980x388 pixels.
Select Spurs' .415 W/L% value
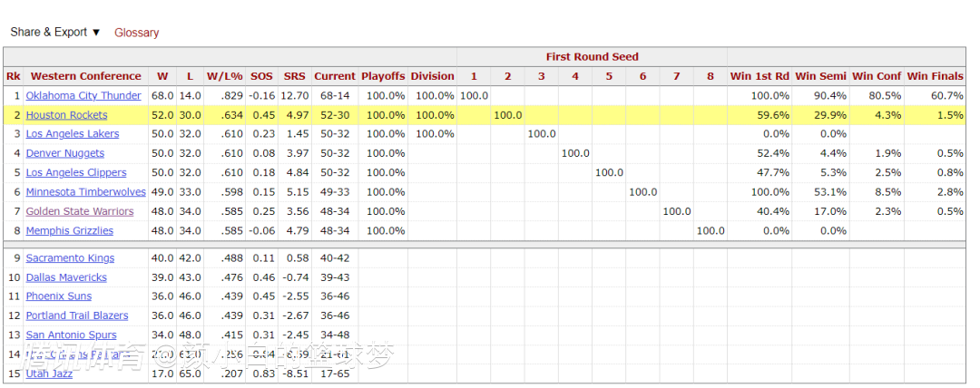click(x=224, y=335)
